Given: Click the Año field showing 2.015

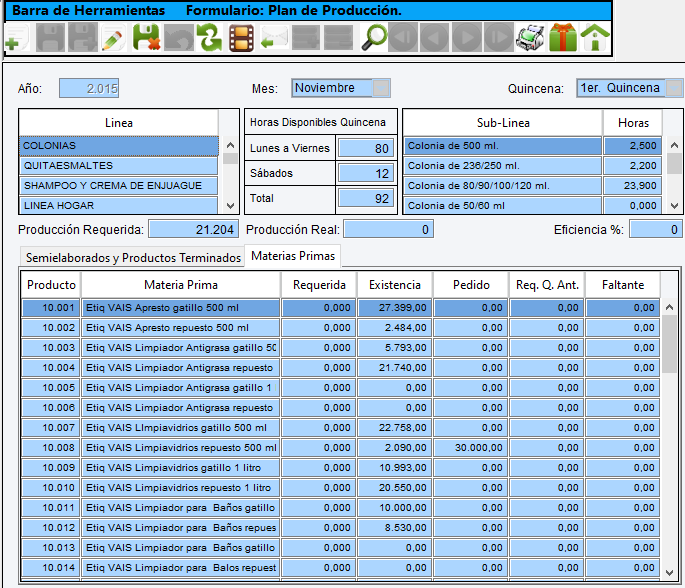Looking at the screenshot, I should tap(89, 88).
